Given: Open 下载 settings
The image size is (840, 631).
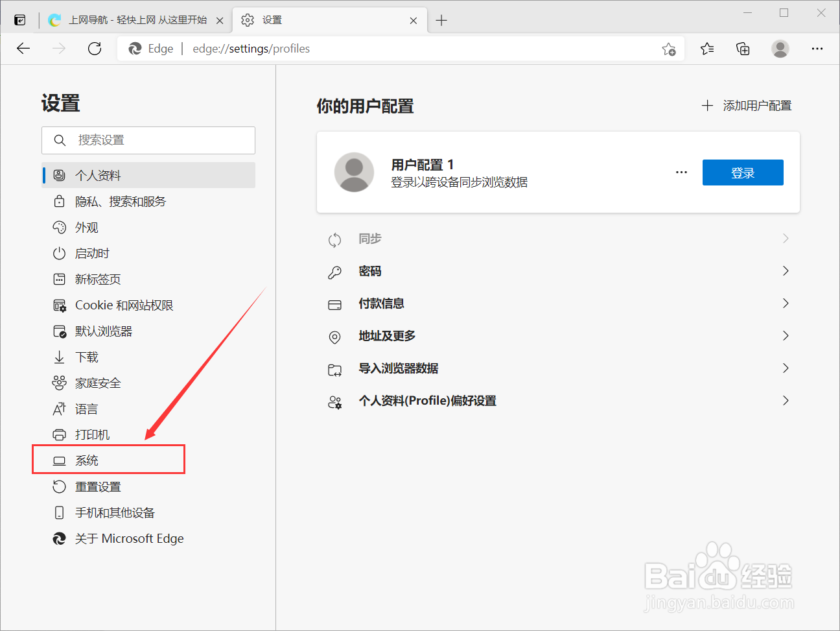Looking at the screenshot, I should tap(148, 357).
